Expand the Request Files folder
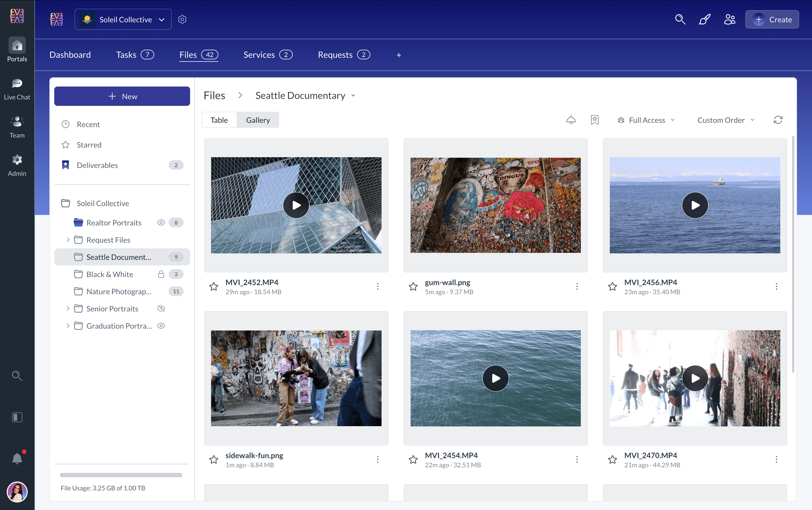 point(68,240)
